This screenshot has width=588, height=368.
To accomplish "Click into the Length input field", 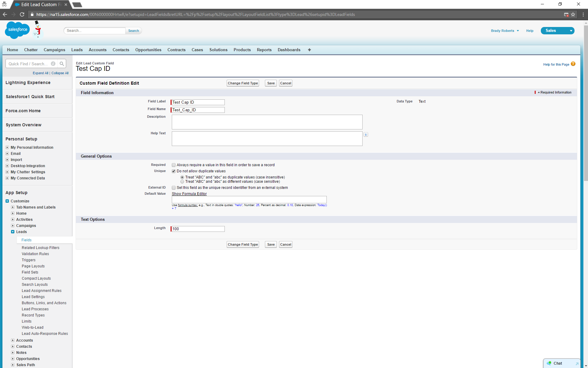I will [198, 229].
